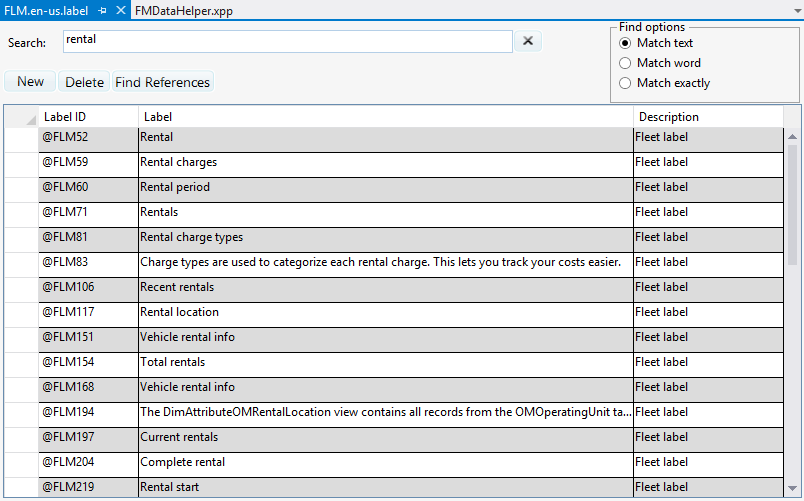This screenshot has width=804, height=501.
Task: Focus the Search input field
Action: 288,41
